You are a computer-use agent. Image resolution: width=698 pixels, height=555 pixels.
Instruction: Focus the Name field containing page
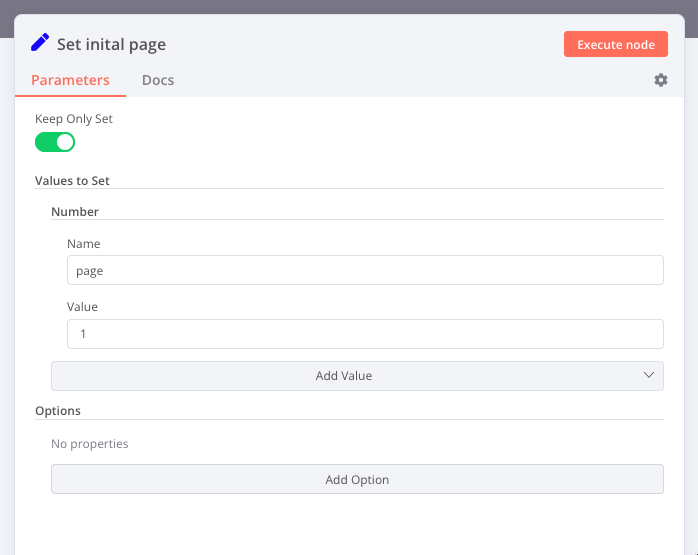point(365,270)
